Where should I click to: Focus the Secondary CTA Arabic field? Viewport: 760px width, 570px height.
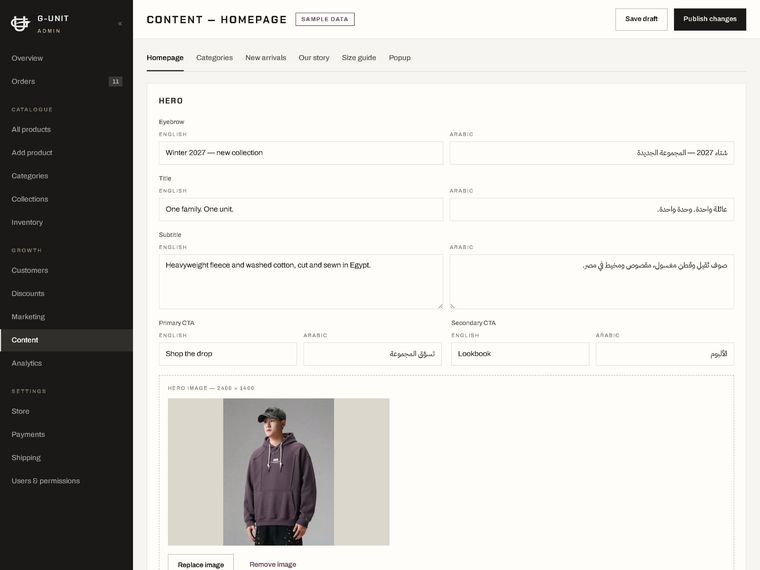[x=665, y=354]
